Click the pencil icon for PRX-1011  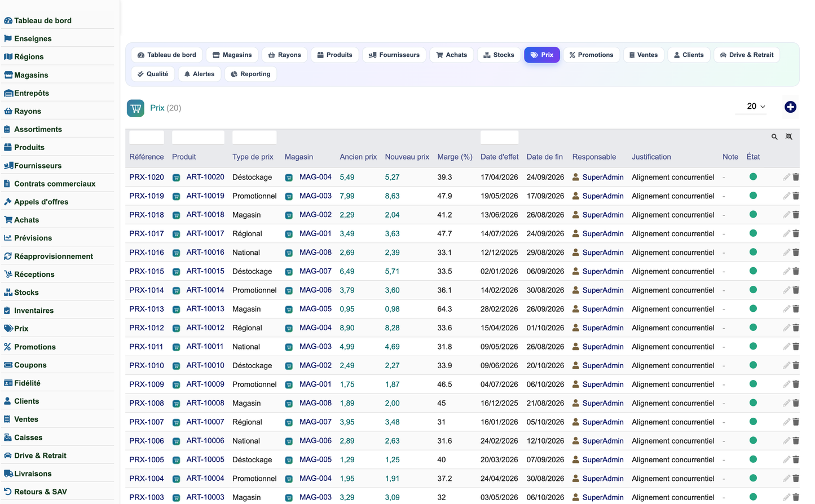pos(786,347)
